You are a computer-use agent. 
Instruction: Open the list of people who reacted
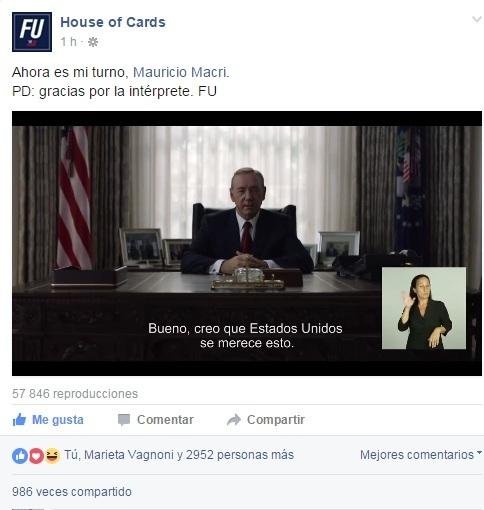[179, 455]
